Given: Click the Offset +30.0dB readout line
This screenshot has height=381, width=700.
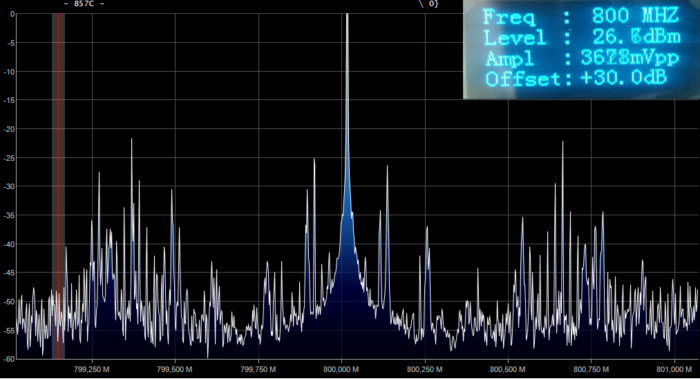Looking at the screenshot, I should [x=576, y=79].
